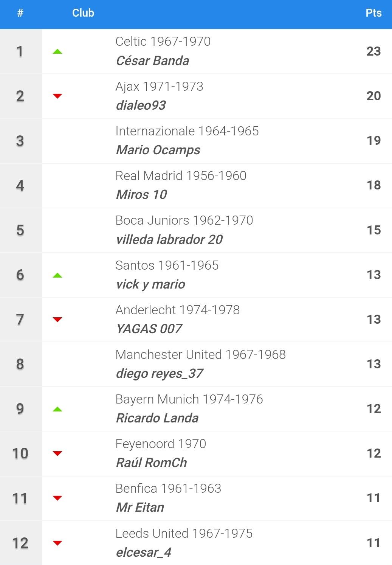Open user César Banda's profile
392x565 pixels.
(152, 61)
